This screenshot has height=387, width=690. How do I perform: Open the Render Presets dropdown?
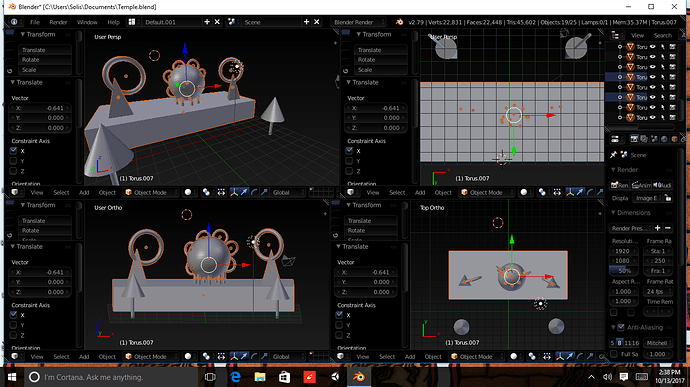tap(631, 228)
